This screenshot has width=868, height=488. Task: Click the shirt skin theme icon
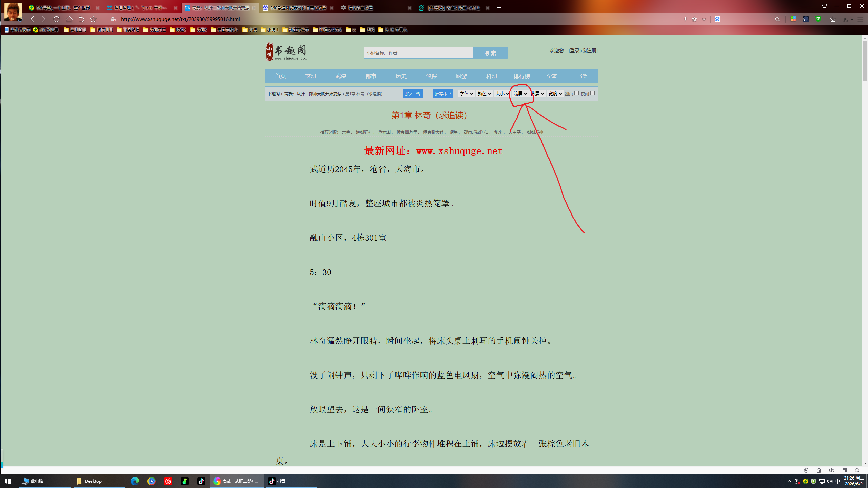[x=824, y=6]
